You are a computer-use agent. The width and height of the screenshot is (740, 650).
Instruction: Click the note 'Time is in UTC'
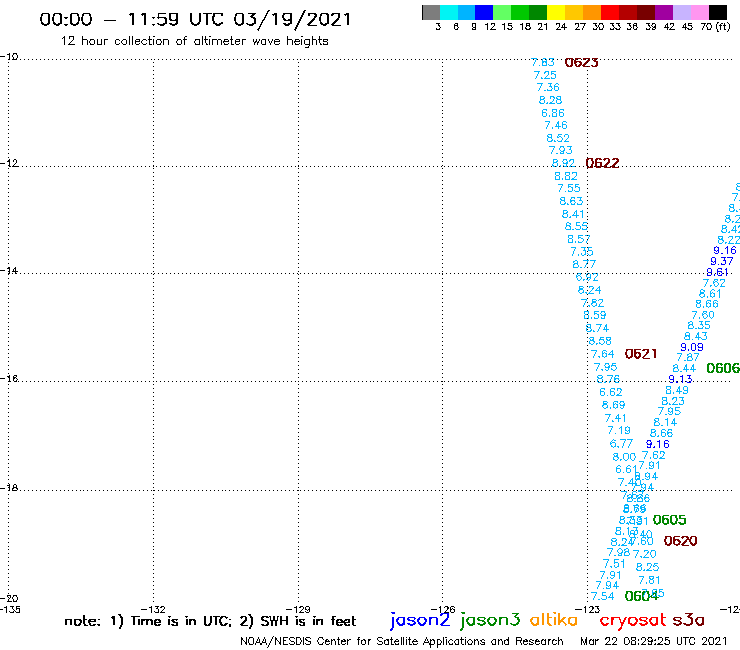177,621
